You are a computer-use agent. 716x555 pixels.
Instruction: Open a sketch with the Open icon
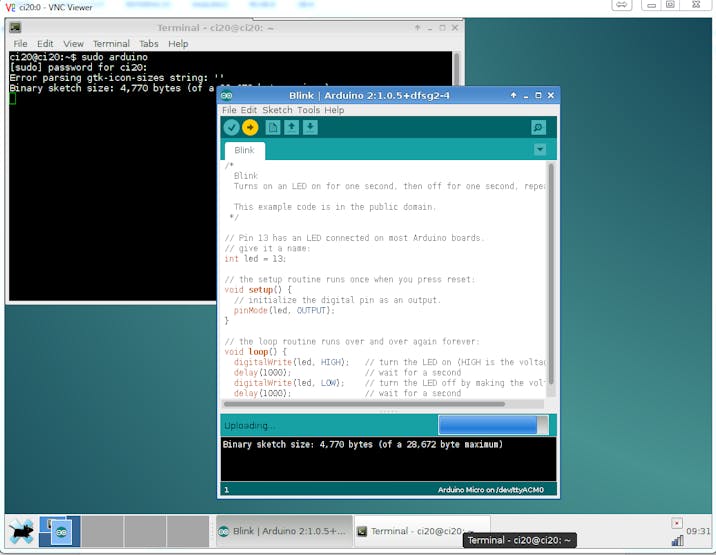[x=291, y=127]
